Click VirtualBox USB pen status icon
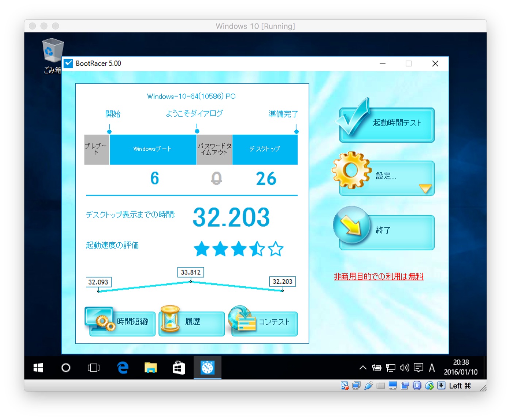The width and height of the screenshot is (511, 420). (369, 386)
